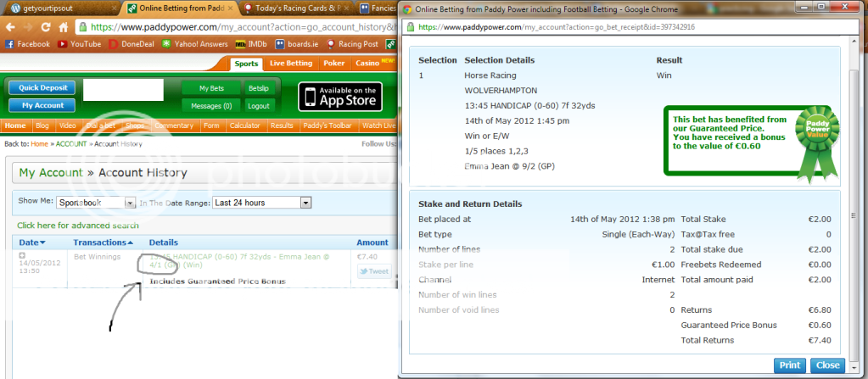
Task: Open the Facebook bookmark
Action: [27, 44]
